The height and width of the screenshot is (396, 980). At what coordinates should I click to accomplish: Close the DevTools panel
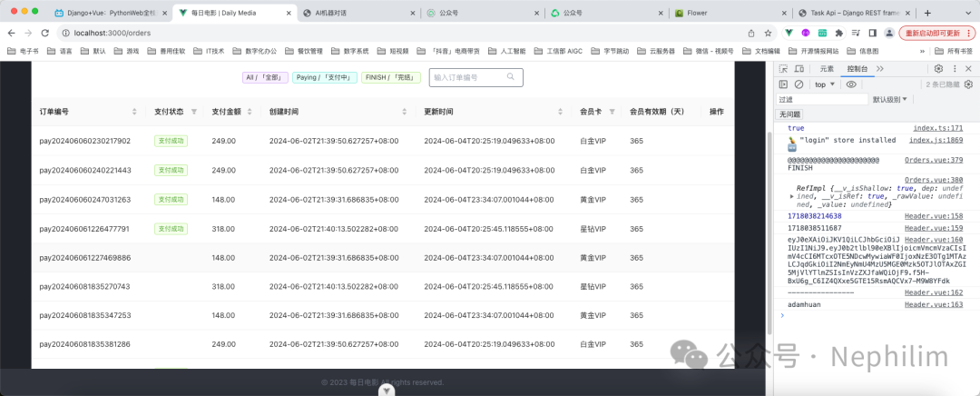coord(969,69)
